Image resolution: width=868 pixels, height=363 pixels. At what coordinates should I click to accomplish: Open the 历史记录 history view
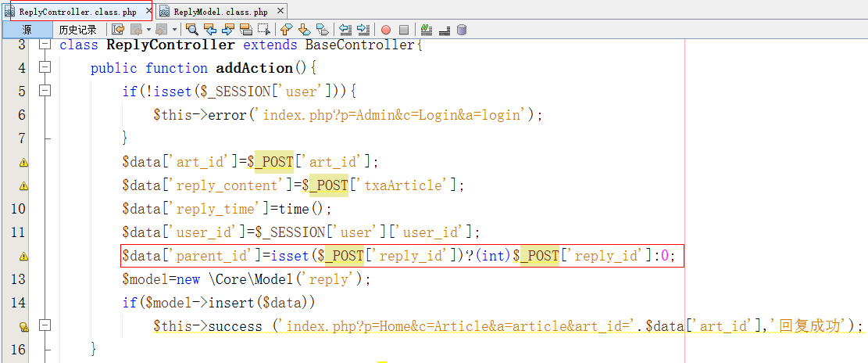click(x=78, y=30)
